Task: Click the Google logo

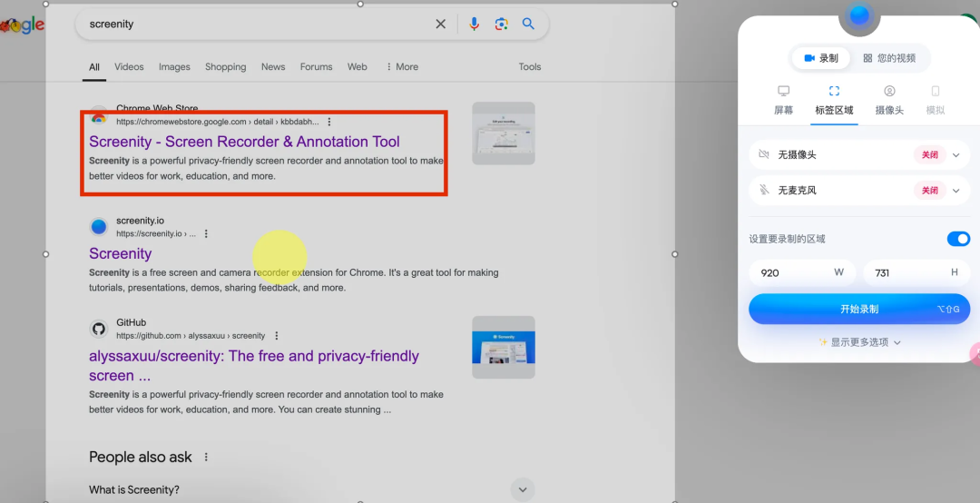Action: (23, 25)
